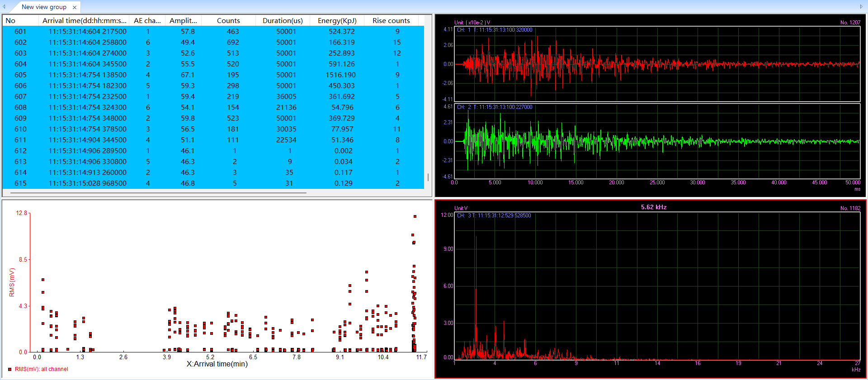Select table row number 615
This screenshot has height=380, width=868.
213,183
